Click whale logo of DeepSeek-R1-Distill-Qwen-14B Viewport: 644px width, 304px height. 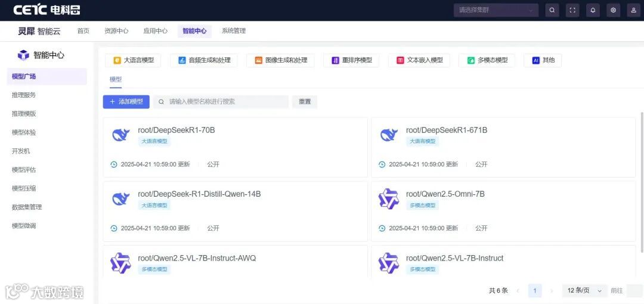[120, 198]
